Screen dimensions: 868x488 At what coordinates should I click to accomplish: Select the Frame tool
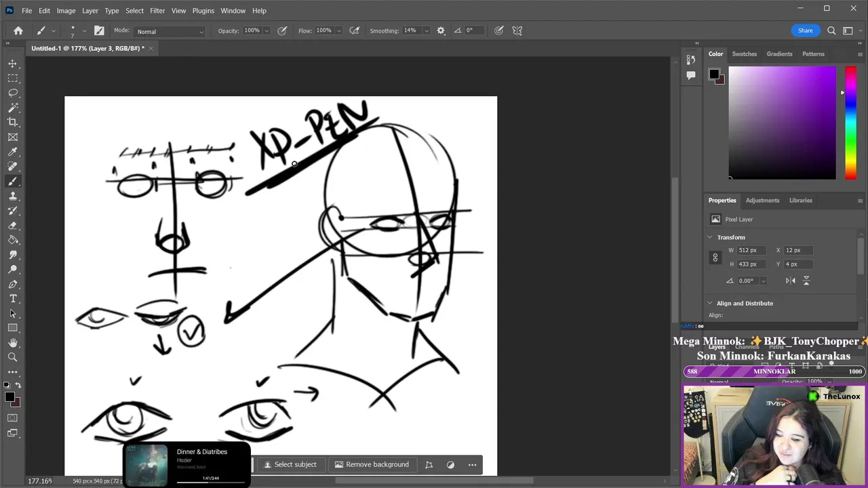(x=13, y=137)
